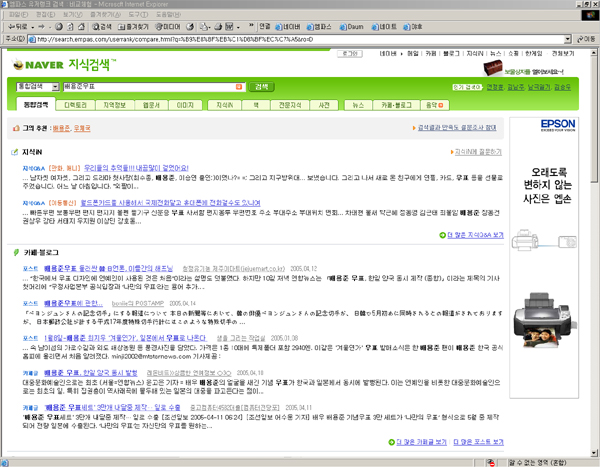Image resolution: width=600 pixels, height=467 pixels.
Task: Open the 파일 menu in Internet Explorer
Action: (x=13, y=15)
